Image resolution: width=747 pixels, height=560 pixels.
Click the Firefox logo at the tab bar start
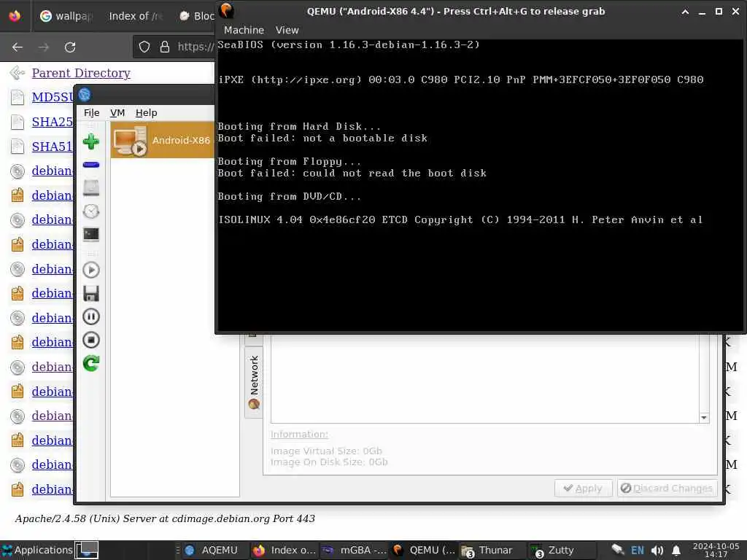pyautogui.click(x=15, y=16)
